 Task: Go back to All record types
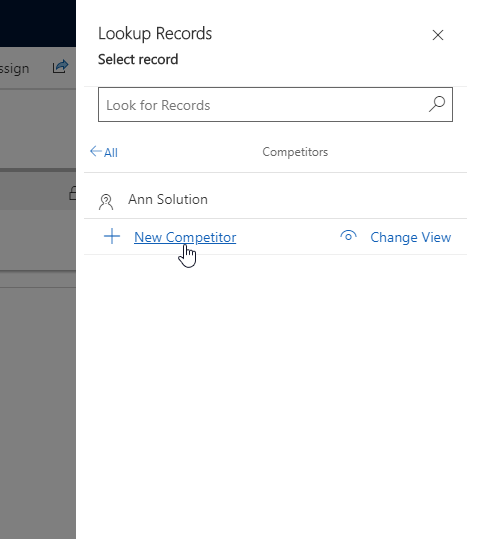tap(104, 152)
